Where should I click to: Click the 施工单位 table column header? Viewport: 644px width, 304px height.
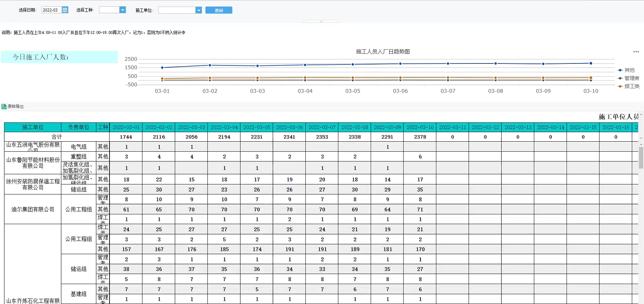tap(33, 127)
